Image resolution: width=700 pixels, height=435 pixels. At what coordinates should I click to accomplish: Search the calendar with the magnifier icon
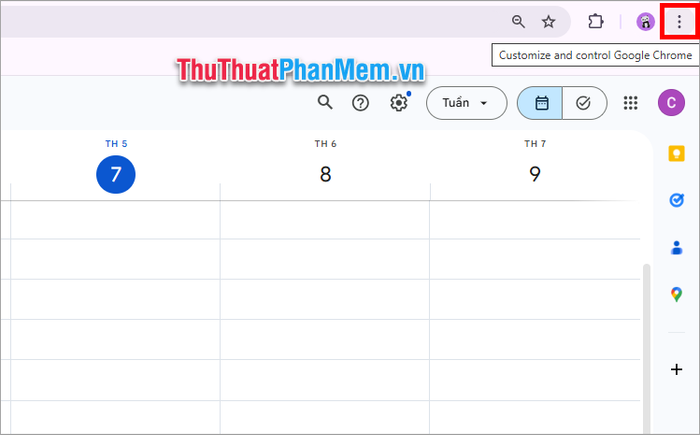(325, 103)
